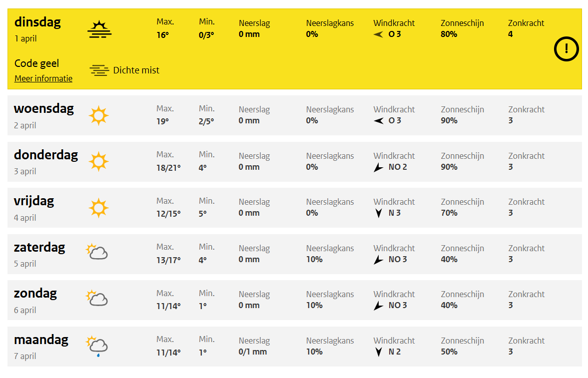Click the wind direction arrow for woensdag
The height and width of the screenshot is (378, 588).
(379, 120)
